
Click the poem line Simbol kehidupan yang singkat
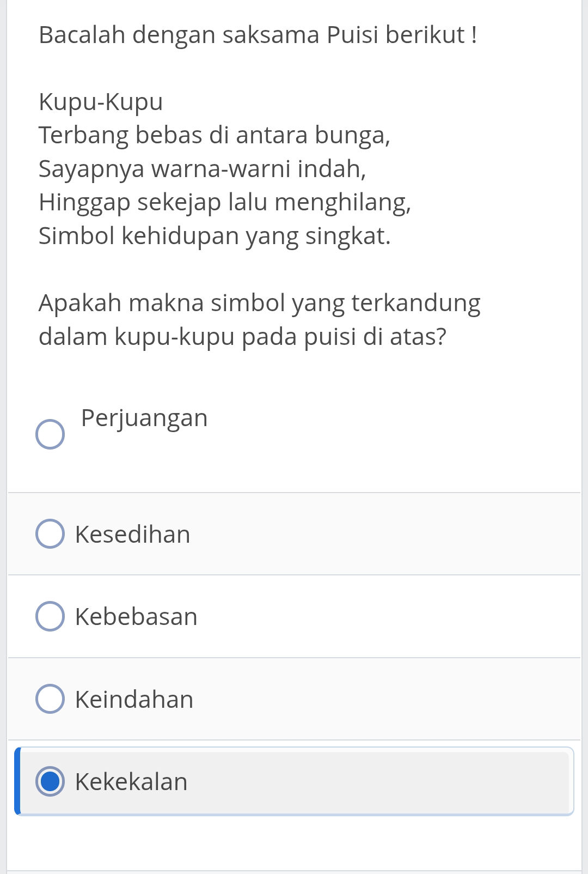click(215, 235)
